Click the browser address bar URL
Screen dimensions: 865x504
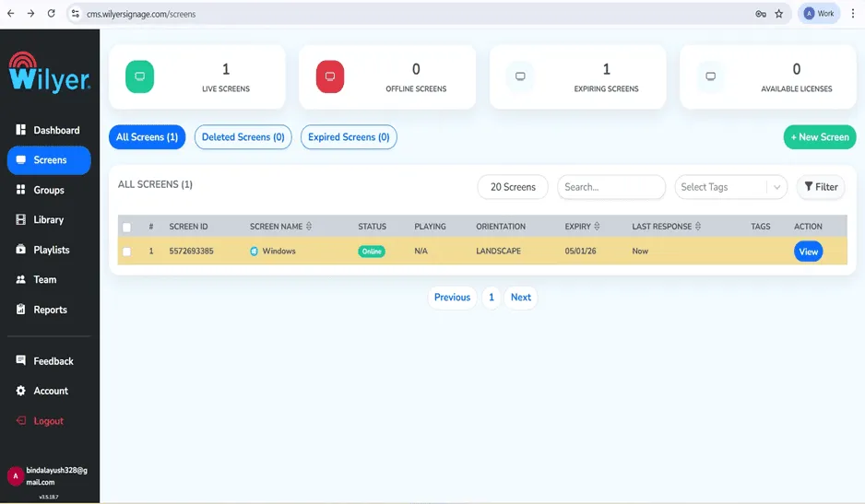[x=141, y=14]
